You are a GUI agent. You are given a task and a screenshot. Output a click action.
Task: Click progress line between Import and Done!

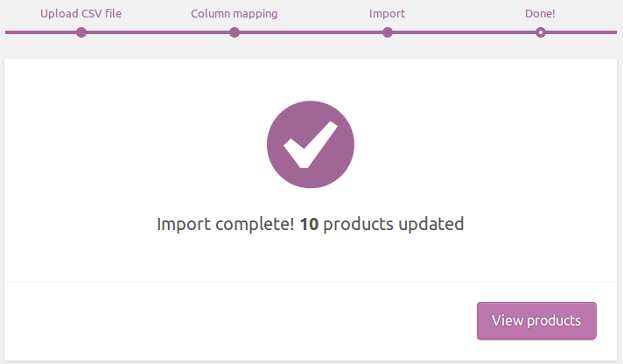[464, 32]
